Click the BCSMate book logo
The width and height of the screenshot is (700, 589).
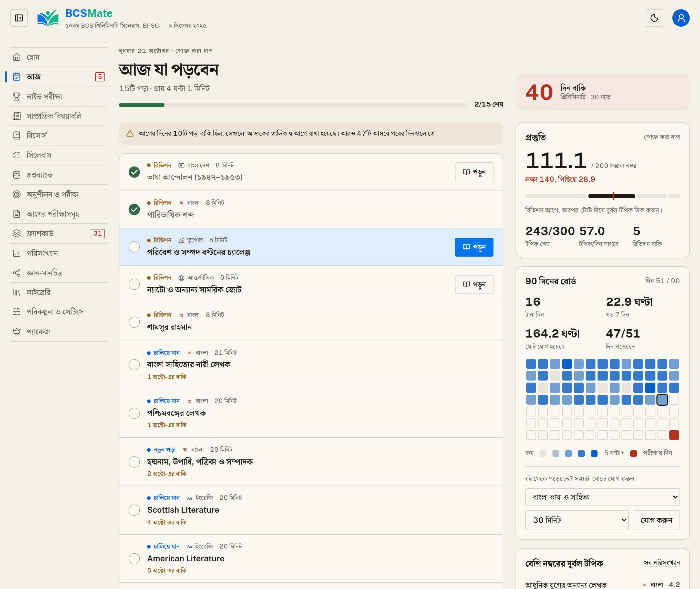[48, 18]
